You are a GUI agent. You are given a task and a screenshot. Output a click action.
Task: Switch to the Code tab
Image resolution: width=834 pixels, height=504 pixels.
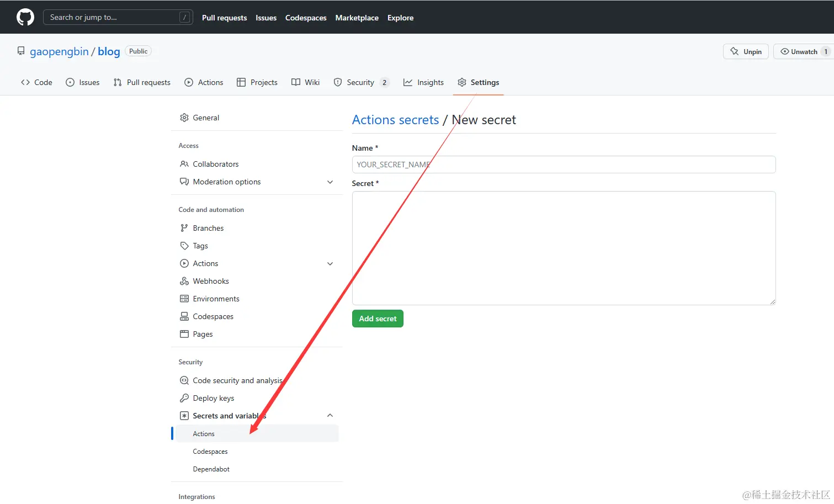click(36, 82)
